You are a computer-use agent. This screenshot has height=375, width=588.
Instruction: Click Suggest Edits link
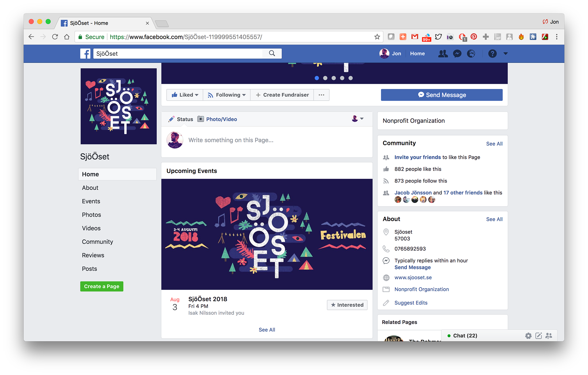tap(411, 303)
